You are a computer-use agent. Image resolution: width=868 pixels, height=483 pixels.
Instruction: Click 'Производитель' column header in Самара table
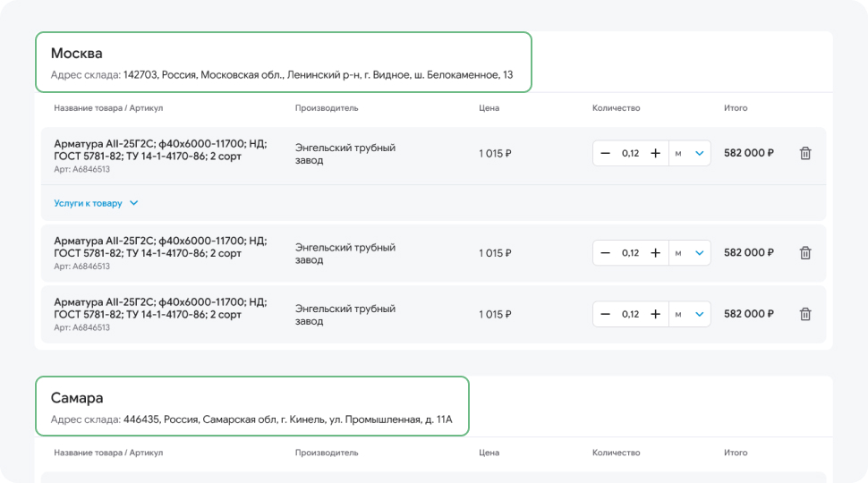[x=327, y=453]
